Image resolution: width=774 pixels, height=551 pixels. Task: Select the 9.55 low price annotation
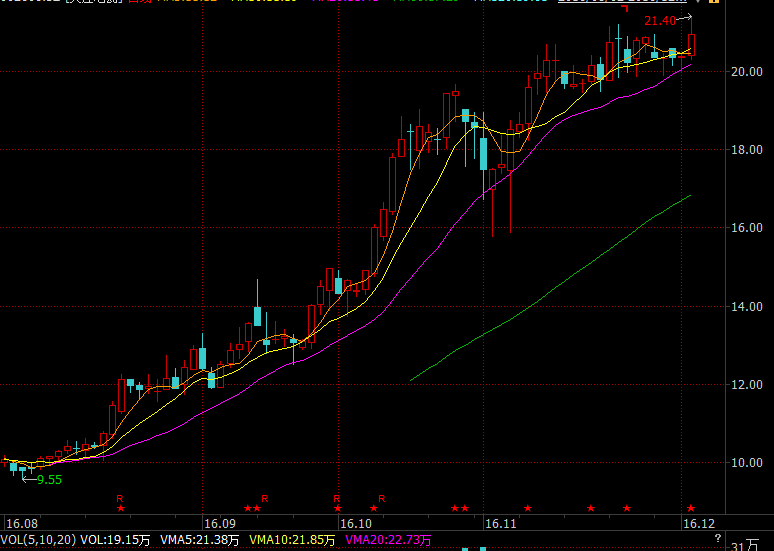point(49,480)
